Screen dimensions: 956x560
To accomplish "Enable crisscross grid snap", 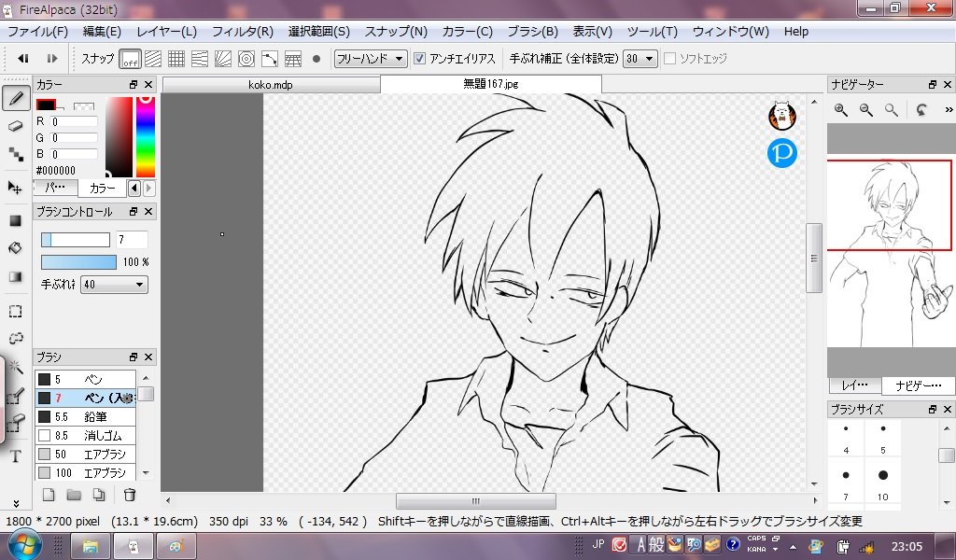I will tap(176, 59).
